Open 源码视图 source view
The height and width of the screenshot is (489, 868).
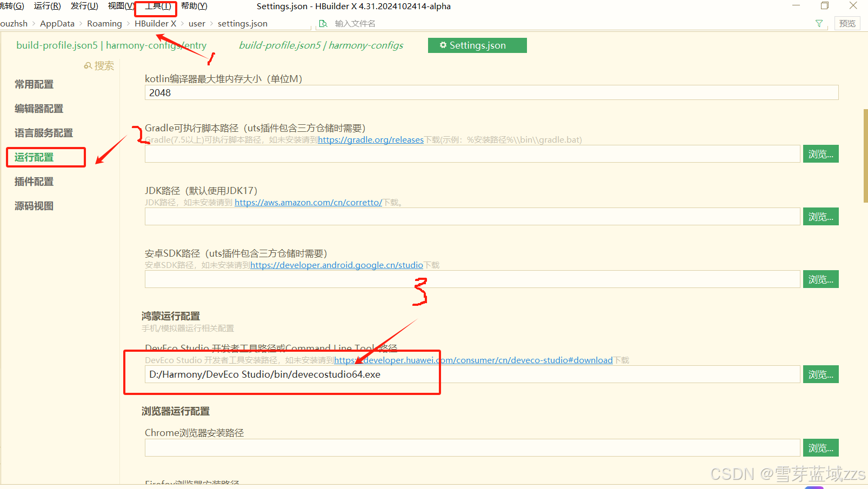34,206
